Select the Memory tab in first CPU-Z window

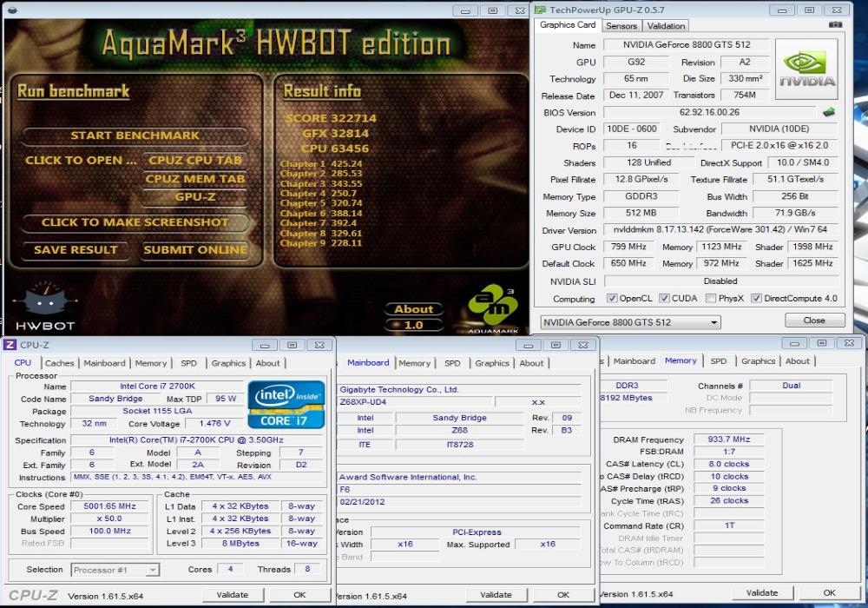click(150, 363)
